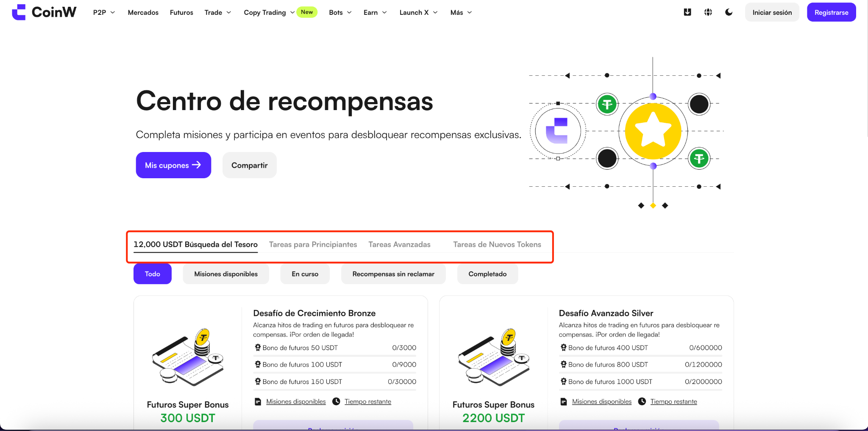Click the badge icon beside 1000 USDT bonus
Viewport: 868px width, 431px height.
tap(564, 381)
